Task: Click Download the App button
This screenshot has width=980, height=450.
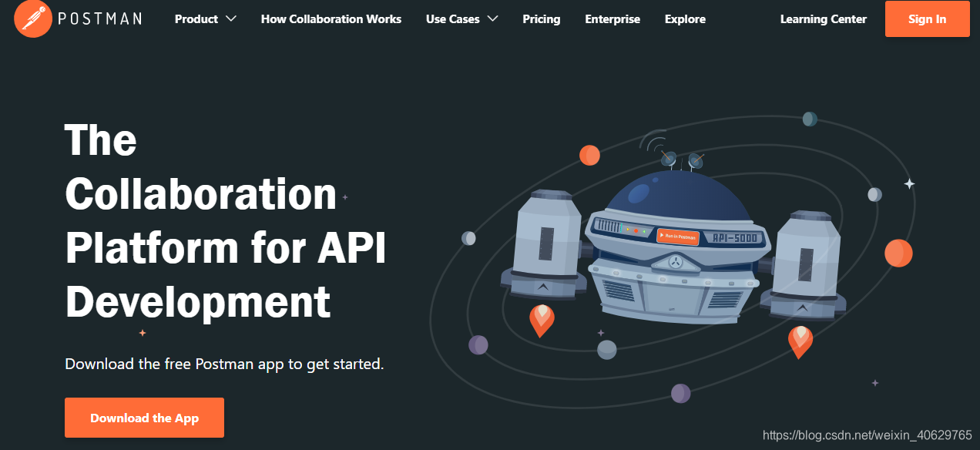Action: 144,418
